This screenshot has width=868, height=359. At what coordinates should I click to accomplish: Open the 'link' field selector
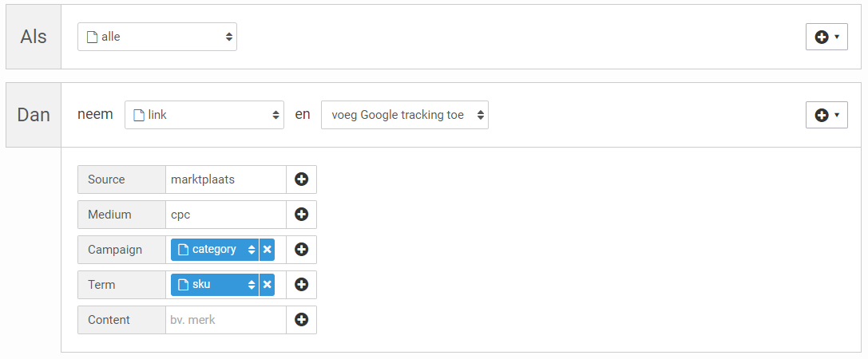(204, 115)
